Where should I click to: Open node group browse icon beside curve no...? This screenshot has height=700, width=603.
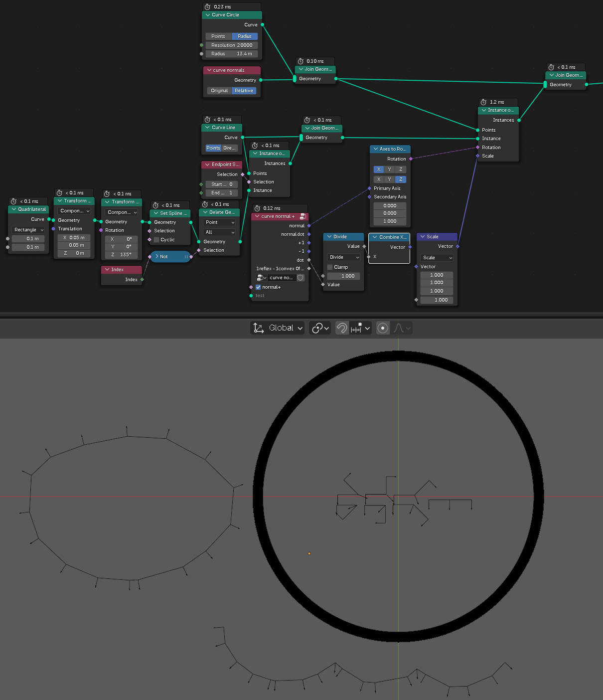point(261,278)
